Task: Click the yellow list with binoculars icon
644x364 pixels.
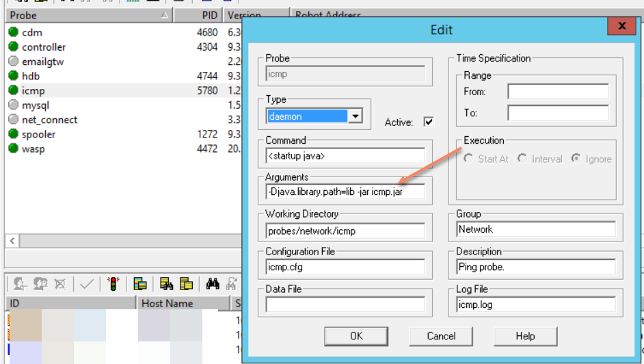Action: 166,284
